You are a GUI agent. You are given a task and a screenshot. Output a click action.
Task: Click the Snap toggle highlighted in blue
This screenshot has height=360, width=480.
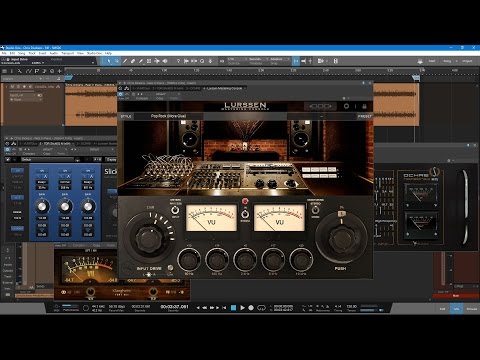click(296, 61)
